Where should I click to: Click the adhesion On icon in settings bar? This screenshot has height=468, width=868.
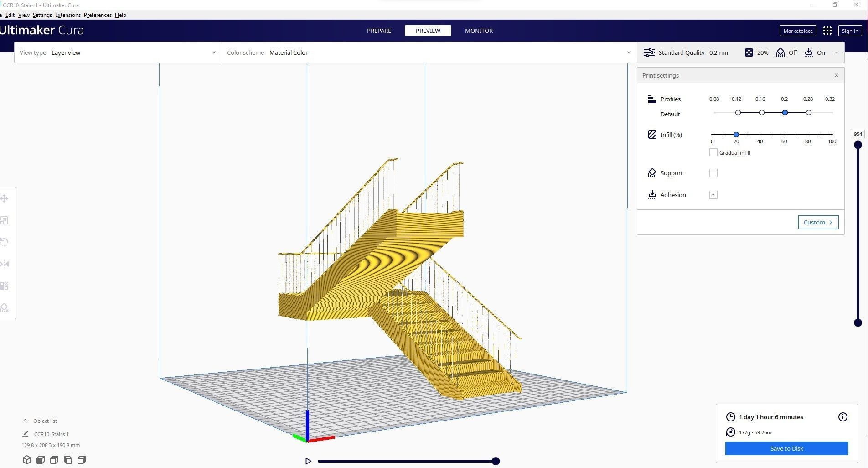pyautogui.click(x=808, y=52)
